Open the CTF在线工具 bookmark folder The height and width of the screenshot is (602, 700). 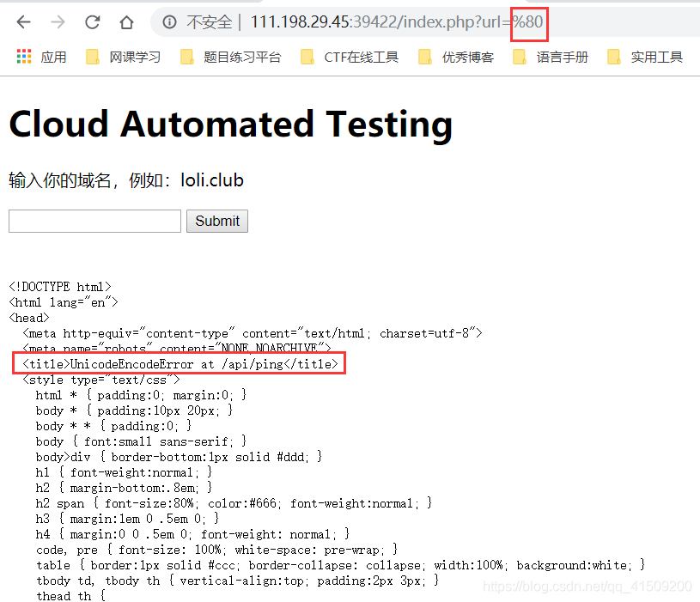[350, 57]
